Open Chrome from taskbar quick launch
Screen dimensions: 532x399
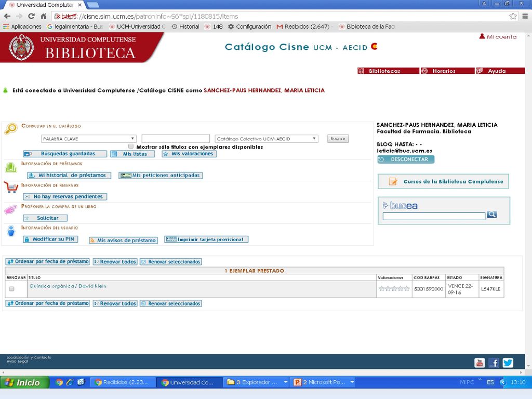point(59,382)
